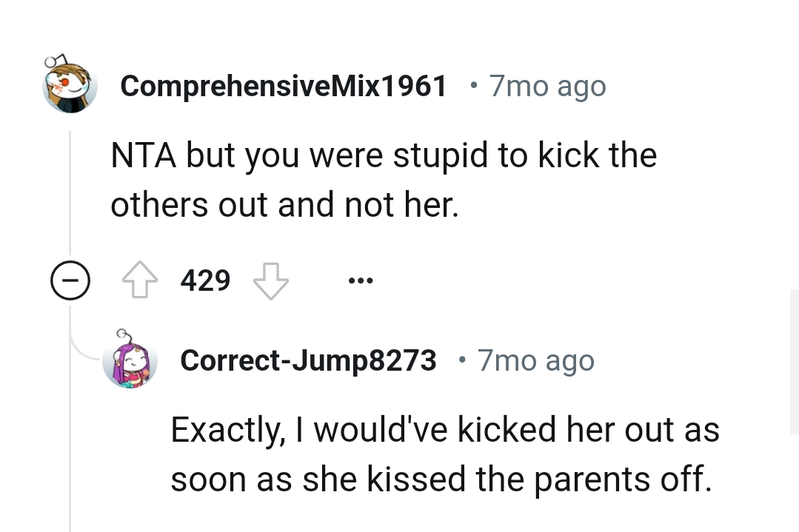The image size is (799, 532).
Task: Click the purple-haired snoo avatar icon
Action: (130, 360)
